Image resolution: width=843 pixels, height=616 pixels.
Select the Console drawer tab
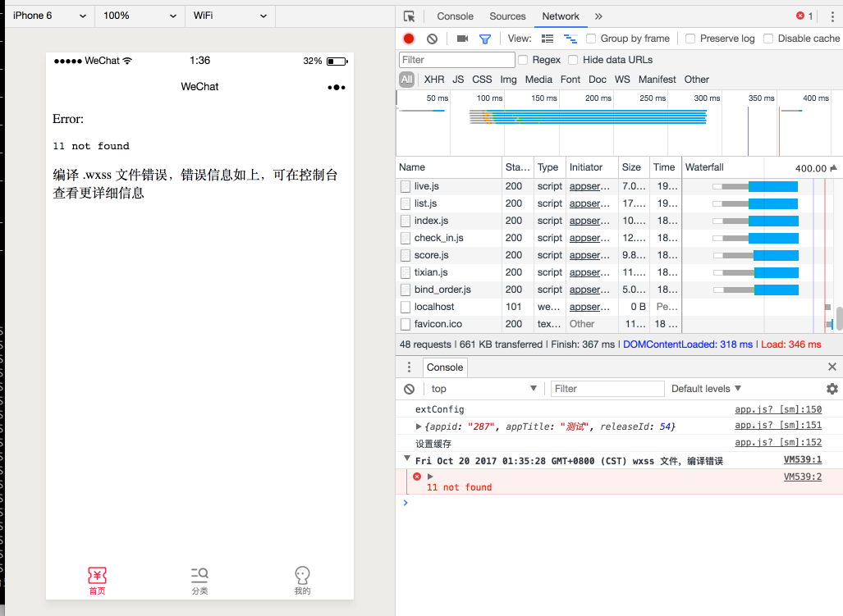[x=445, y=367]
